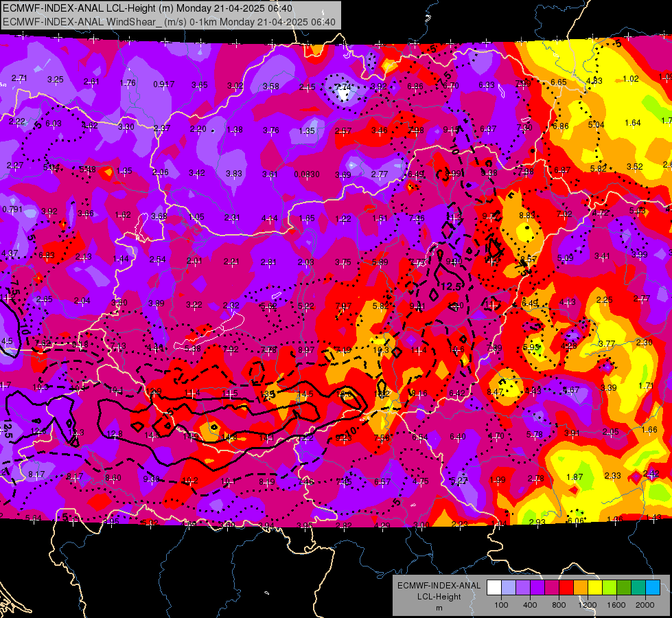Click the grid value 1.71

point(646,386)
